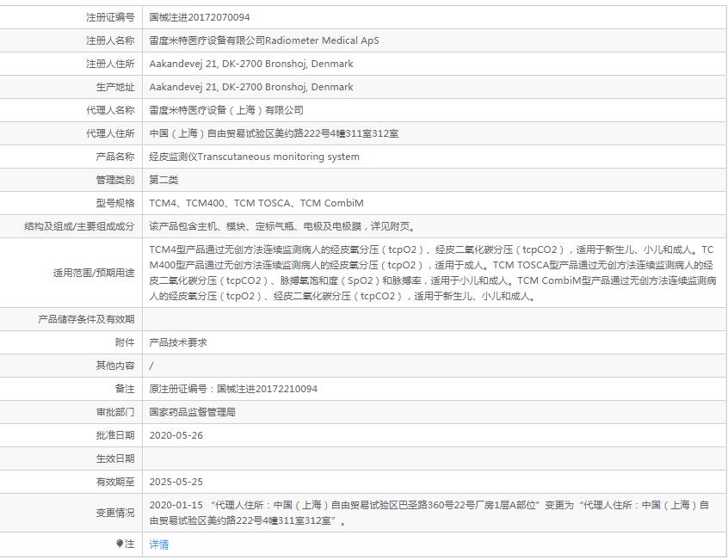Image resolution: width=728 pixels, height=560 pixels.
Task: Click the 产品名称 label
Action: click(x=115, y=157)
